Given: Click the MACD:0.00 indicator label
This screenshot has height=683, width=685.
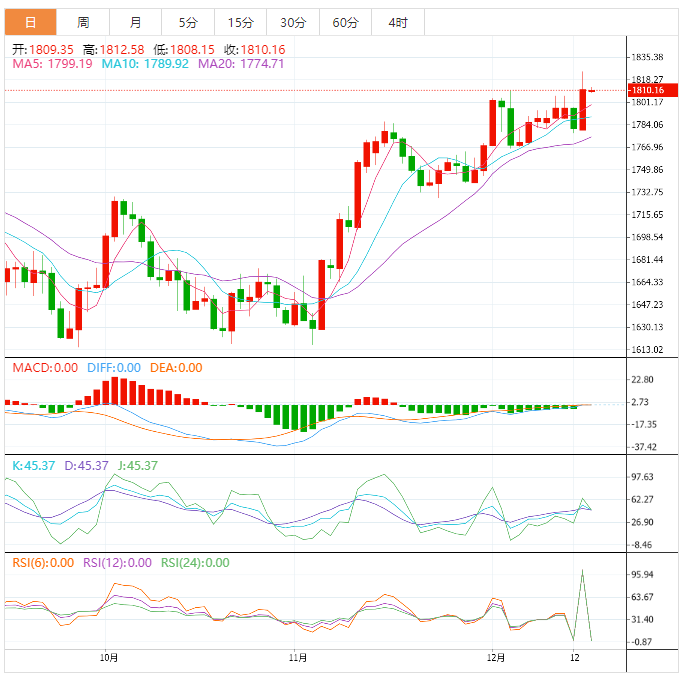Looking at the screenshot, I should tap(45, 368).
